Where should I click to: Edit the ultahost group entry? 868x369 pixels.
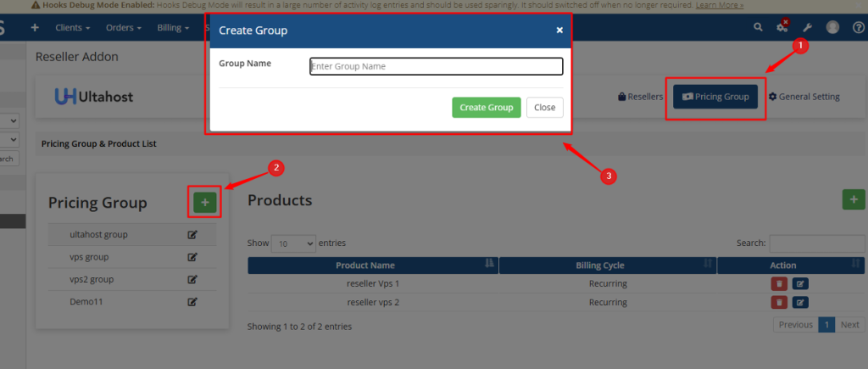[192, 234]
